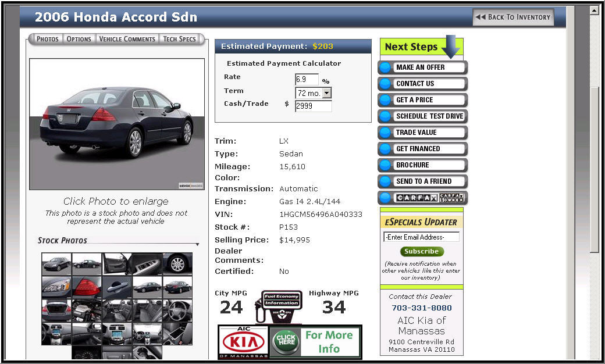The width and height of the screenshot is (605, 364).
Task: Click the Rate percentage input field
Action: [307, 80]
